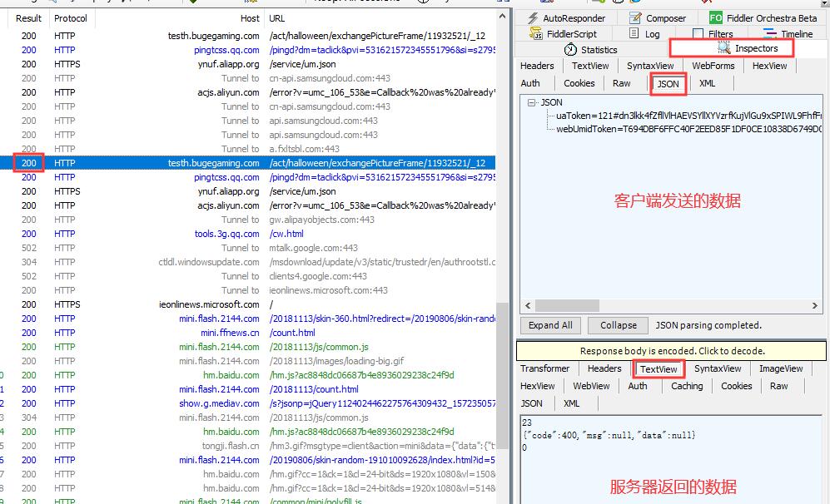
Task: Click the green Fiddler Orchestra FO icon
Action: pos(716,18)
